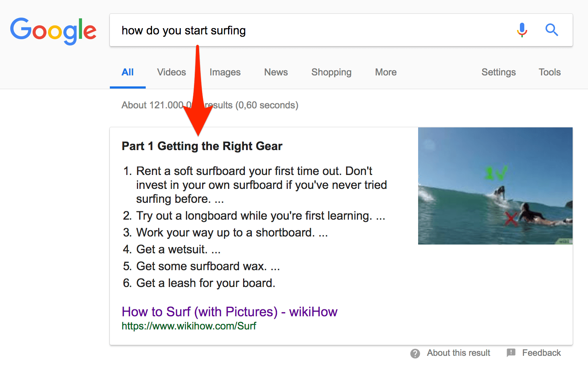This screenshot has height=369, width=588.
Task: Open the Settings menu
Action: [498, 72]
